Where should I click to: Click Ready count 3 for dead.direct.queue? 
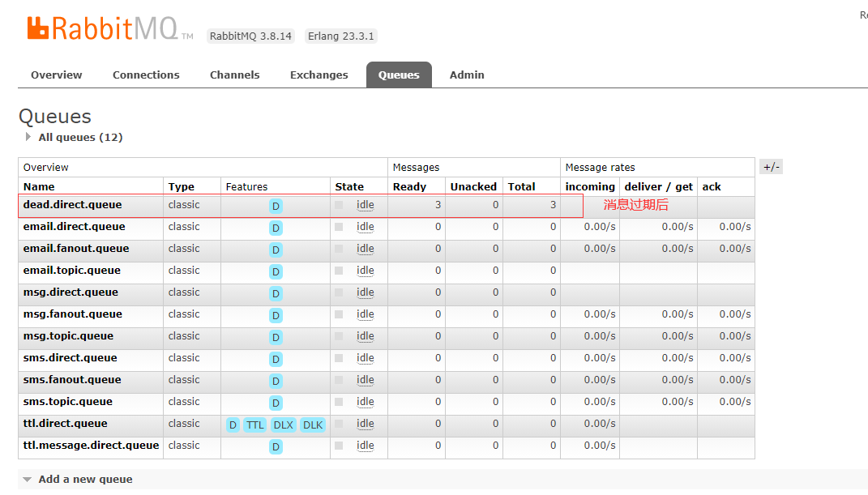pos(438,205)
